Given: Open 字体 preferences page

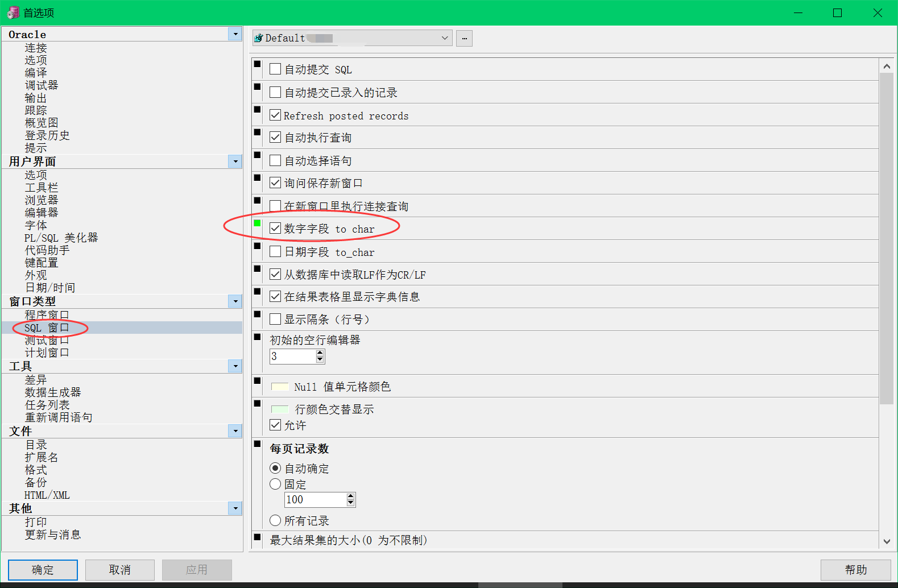Looking at the screenshot, I should coord(36,225).
